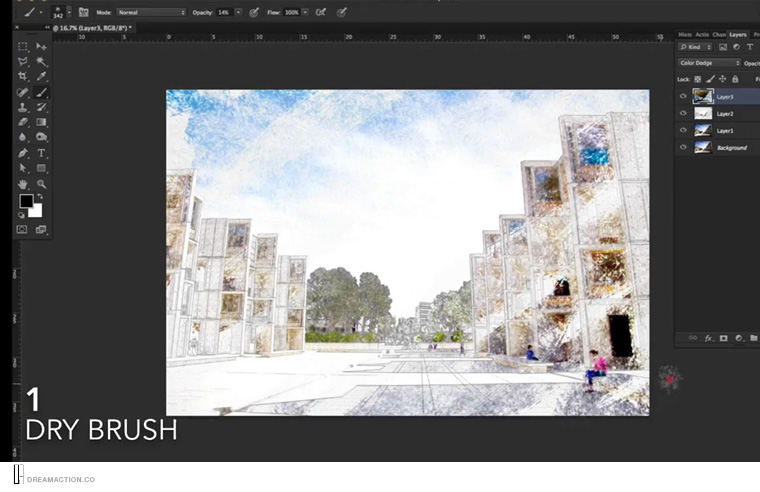Switch to the Channels panel tab
The height and width of the screenshot is (492, 760).
(x=719, y=34)
